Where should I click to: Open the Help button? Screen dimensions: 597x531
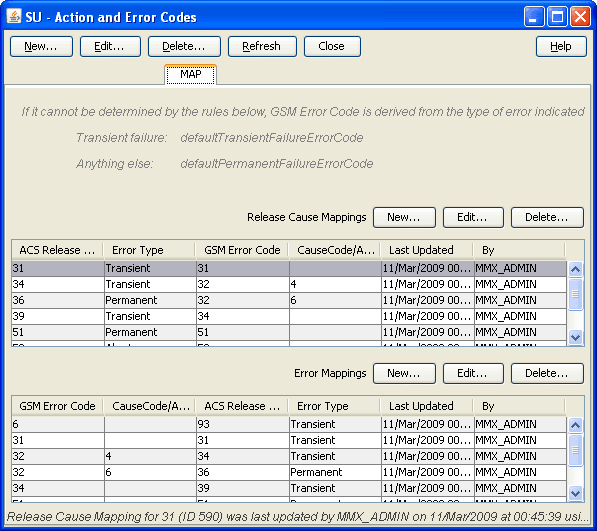[561, 46]
